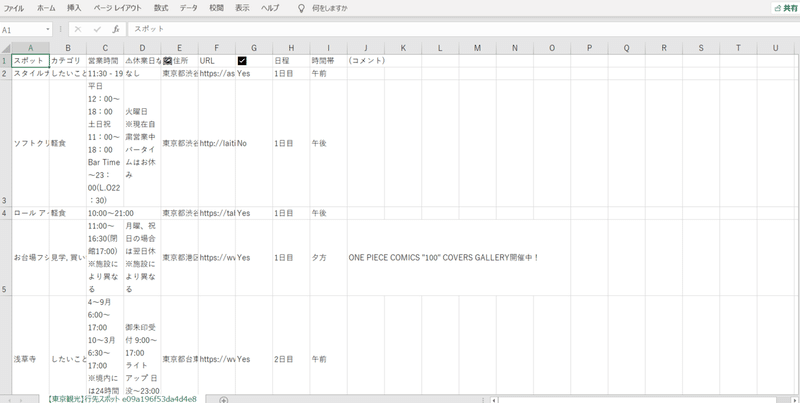Select column D header
This screenshot has height=403, width=800.
[142, 48]
